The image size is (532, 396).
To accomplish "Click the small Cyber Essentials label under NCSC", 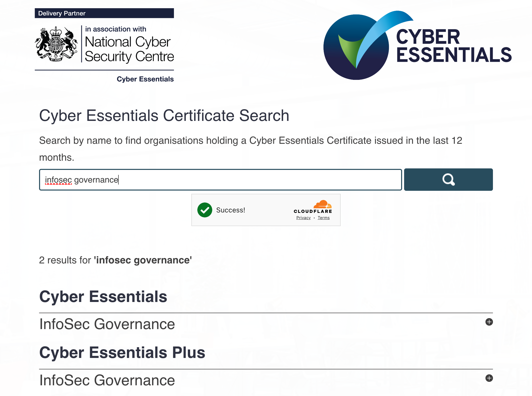I will pos(145,79).
